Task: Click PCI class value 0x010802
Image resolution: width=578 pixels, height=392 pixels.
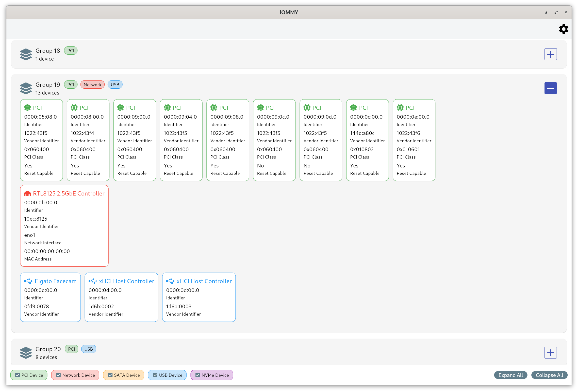Action: tap(362, 149)
